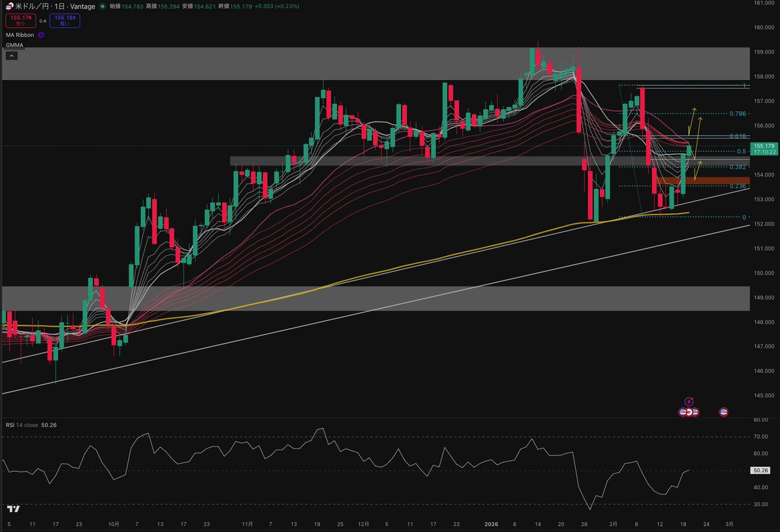Click the RSI 14 close legend
780x532 pixels.
point(21,424)
